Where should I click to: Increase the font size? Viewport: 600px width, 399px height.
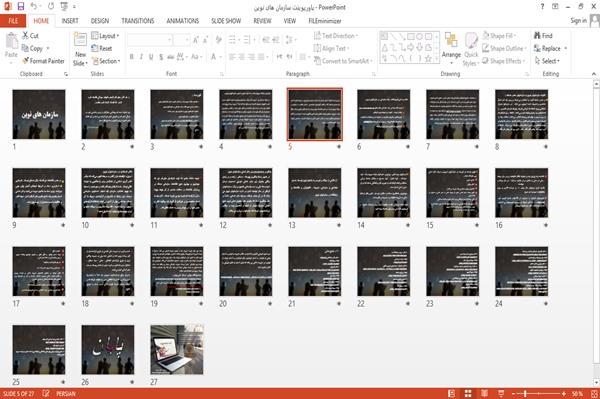click(x=196, y=40)
